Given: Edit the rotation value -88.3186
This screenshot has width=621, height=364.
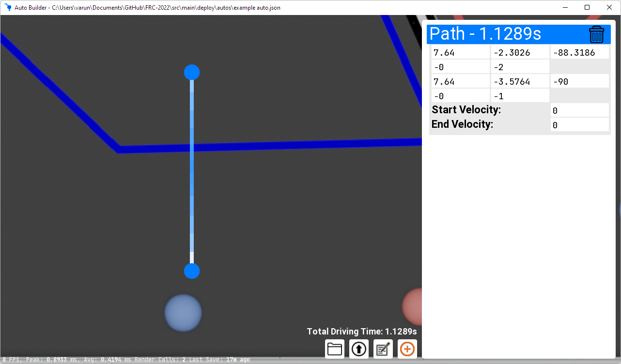Looking at the screenshot, I should click(580, 52).
